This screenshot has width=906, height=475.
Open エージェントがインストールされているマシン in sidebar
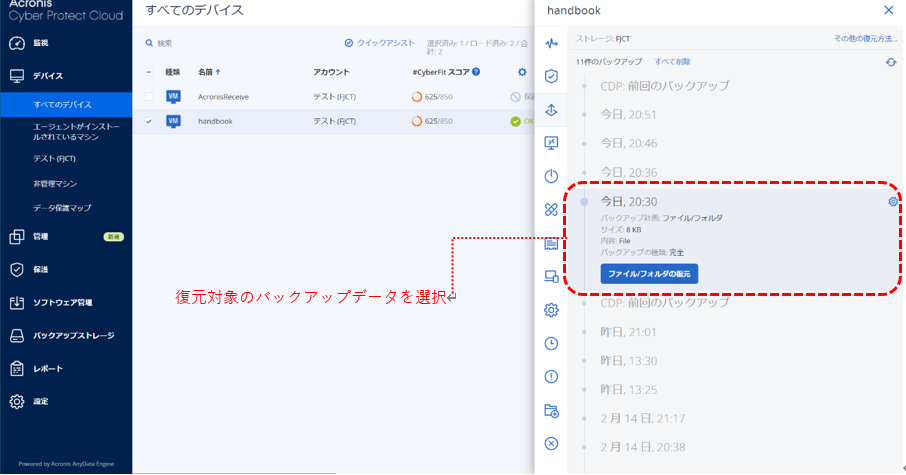click(x=75, y=132)
